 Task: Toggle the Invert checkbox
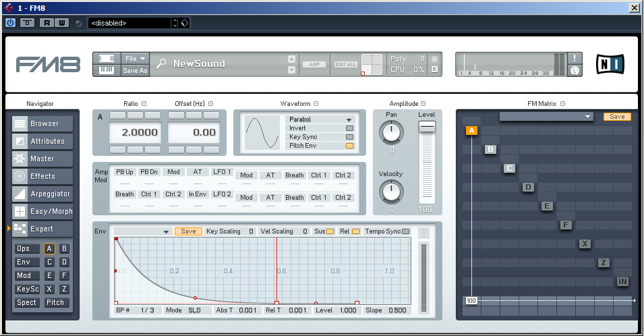click(349, 128)
